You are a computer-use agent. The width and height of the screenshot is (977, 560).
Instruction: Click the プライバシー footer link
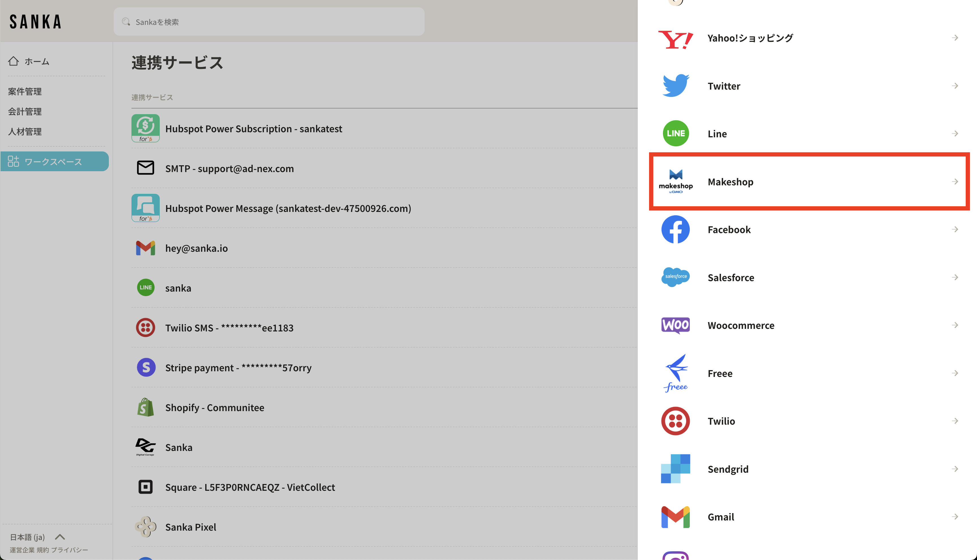click(x=70, y=550)
